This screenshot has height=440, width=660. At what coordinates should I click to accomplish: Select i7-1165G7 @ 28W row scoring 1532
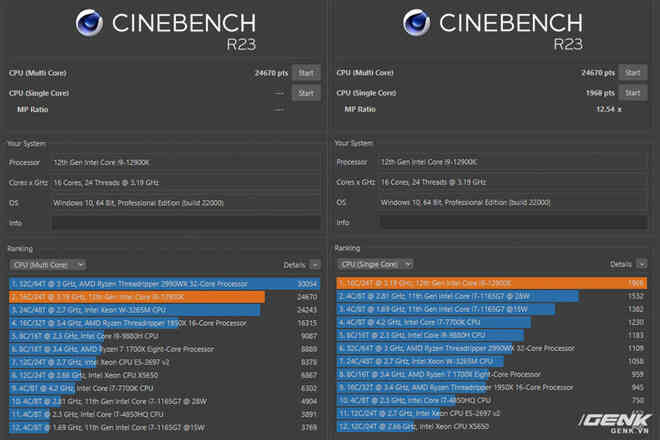(492, 296)
